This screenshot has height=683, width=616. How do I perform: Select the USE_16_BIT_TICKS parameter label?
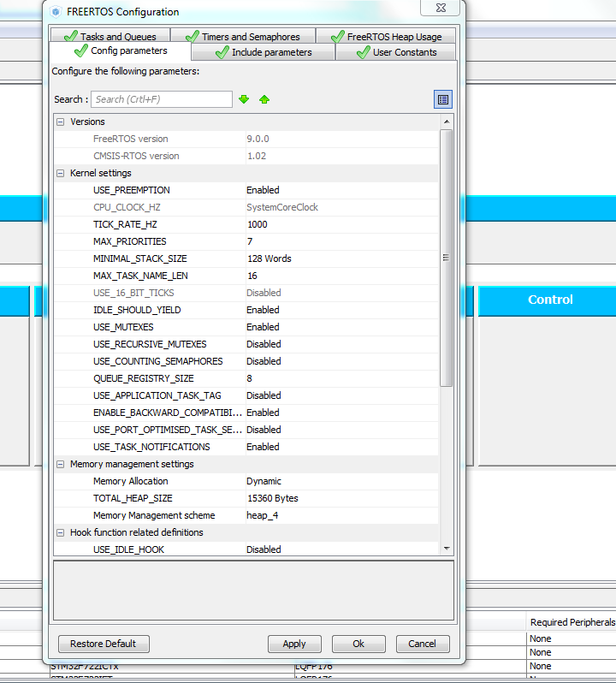[133, 294]
